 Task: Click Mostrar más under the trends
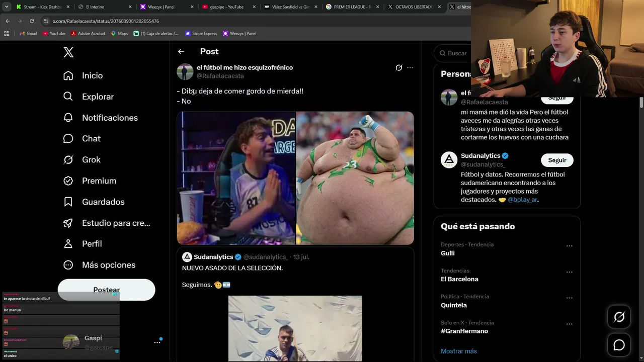click(x=459, y=351)
